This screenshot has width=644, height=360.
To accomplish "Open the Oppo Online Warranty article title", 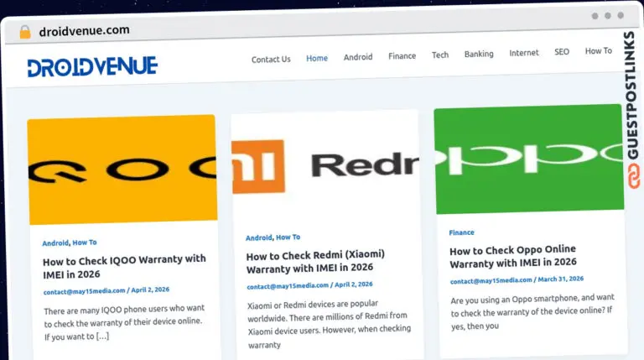I will 513,257.
